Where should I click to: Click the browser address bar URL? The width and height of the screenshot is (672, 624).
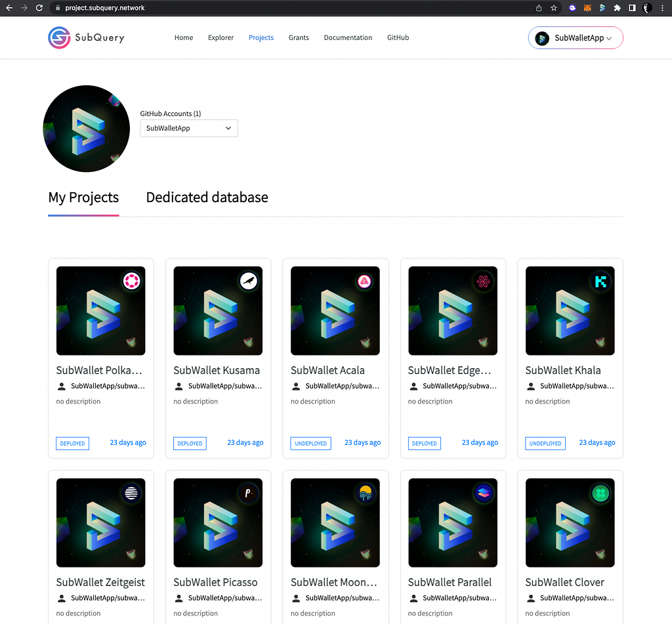(x=104, y=8)
